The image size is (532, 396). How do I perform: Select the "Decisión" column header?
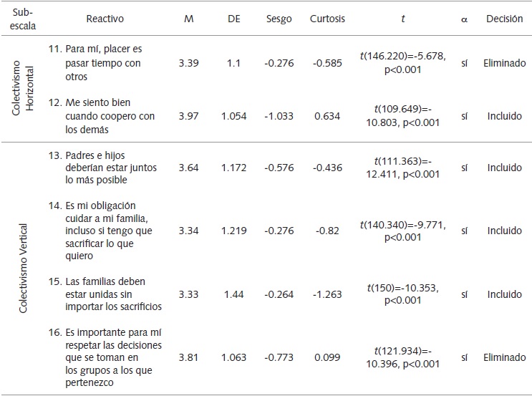503,19
